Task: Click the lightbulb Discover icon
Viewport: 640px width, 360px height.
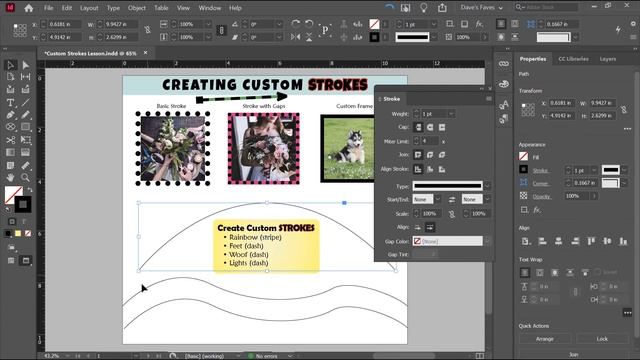Action: [x=424, y=8]
